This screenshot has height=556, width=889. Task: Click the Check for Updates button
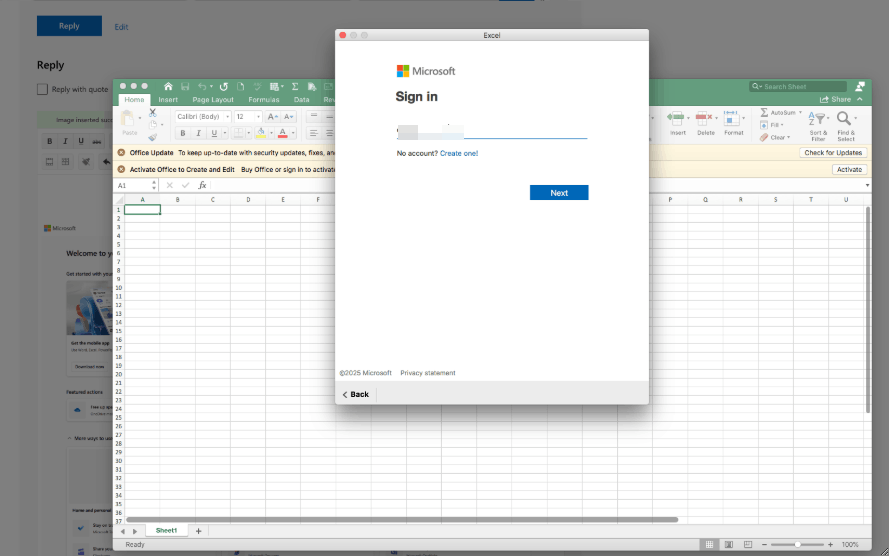pyautogui.click(x=833, y=152)
